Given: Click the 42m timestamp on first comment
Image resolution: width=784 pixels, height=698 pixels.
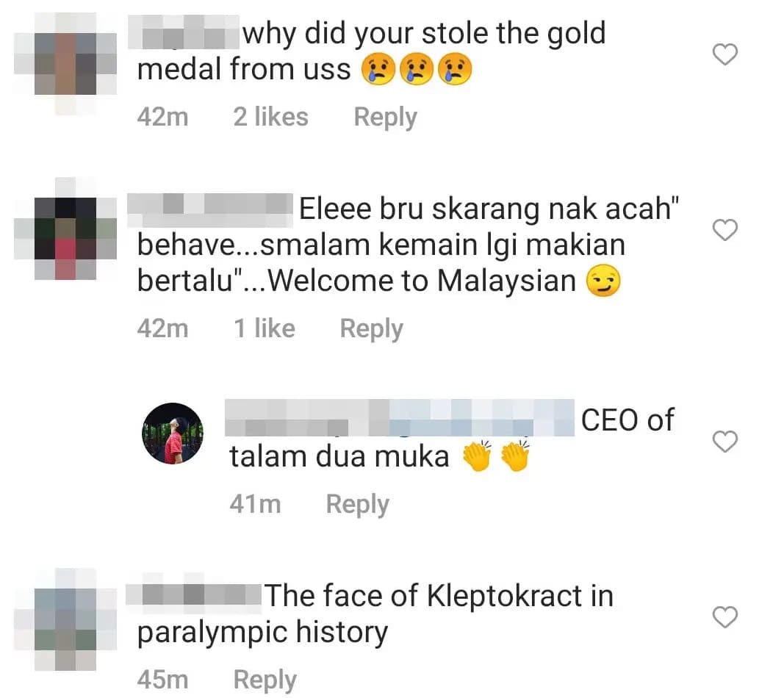Looking at the screenshot, I should click(163, 117).
